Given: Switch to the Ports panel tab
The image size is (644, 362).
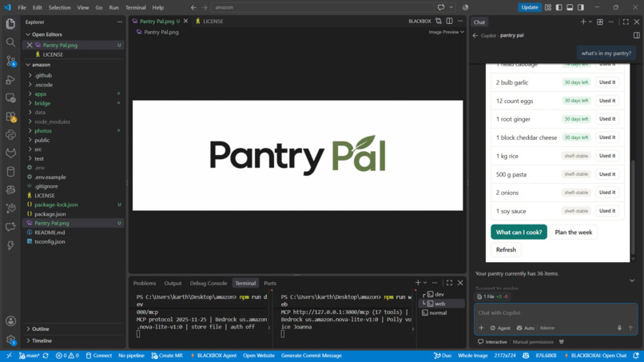Looking at the screenshot, I should [x=270, y=283].
